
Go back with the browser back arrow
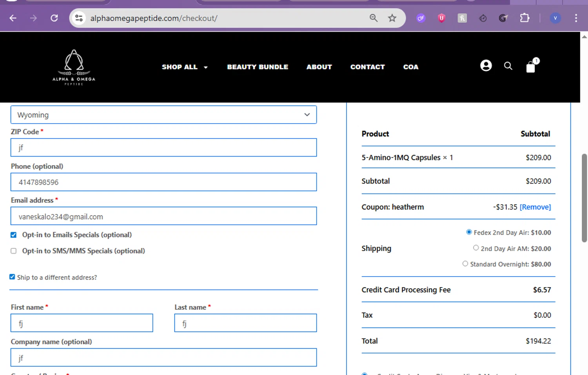coord(13,18)
